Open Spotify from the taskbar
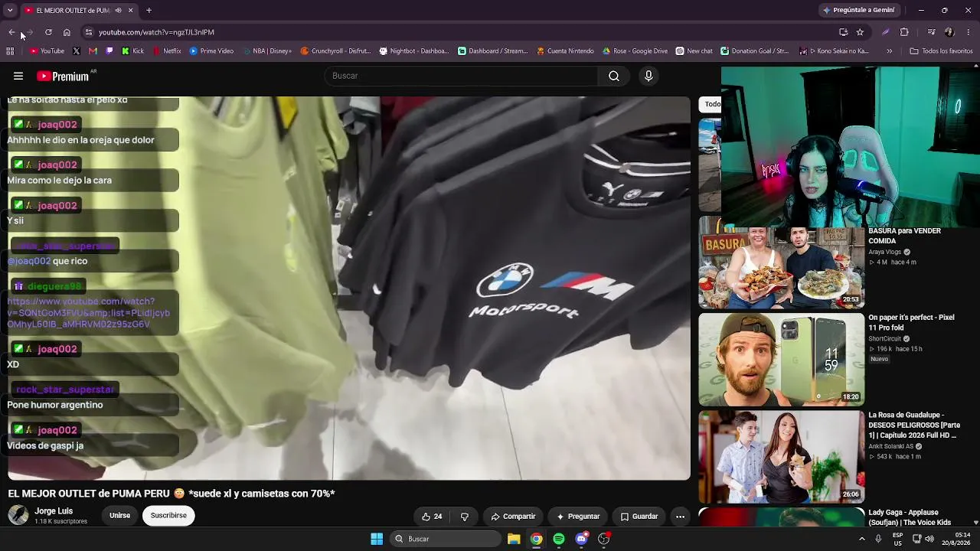The image size is (980, 551). [x=559, y=539]
